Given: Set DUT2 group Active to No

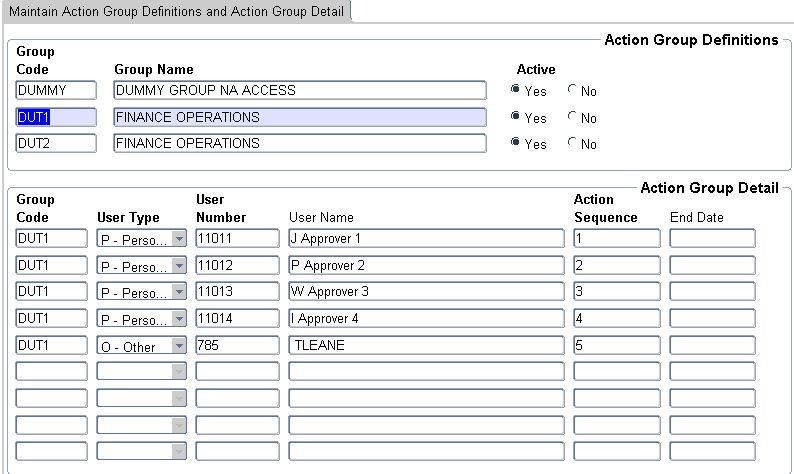Looking at the screenshot, I should pyautogui.click(x=572, y=144).
